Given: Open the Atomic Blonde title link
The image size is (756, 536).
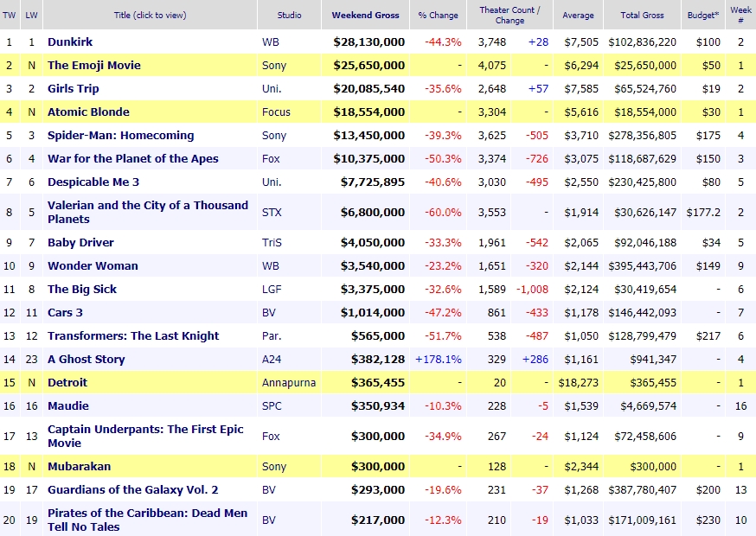Looking at the screenshot, I should coord(88,112).
